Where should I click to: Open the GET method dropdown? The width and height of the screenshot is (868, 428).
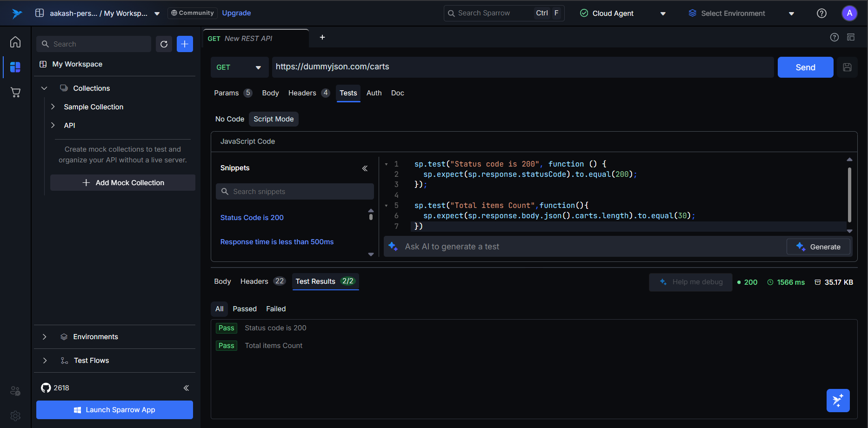[x=239, y=67]
